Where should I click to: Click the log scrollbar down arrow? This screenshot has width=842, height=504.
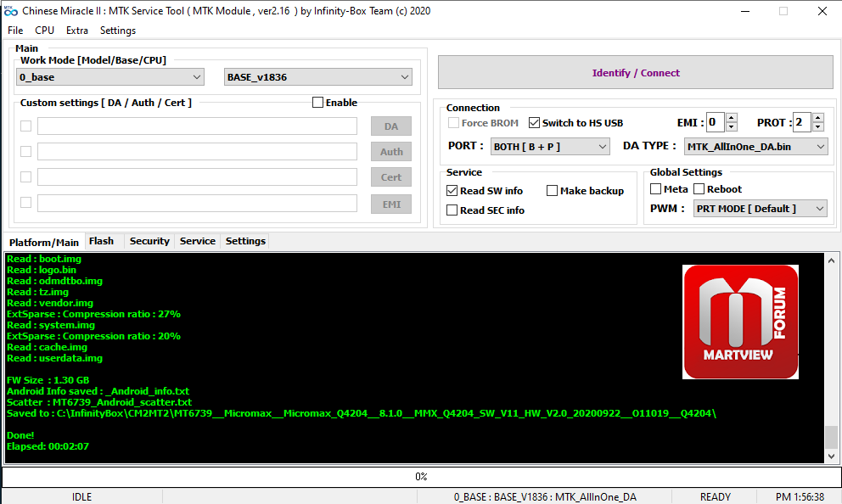coord(831,456)
